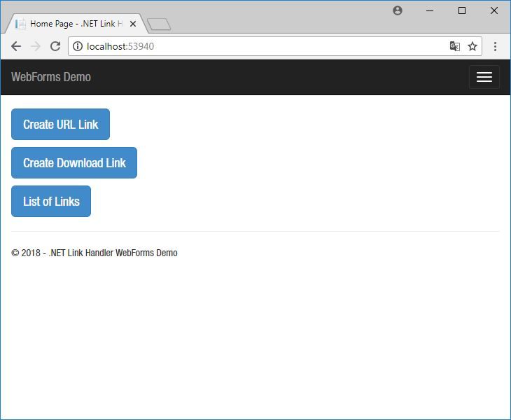The height and width of the screenshot is (420, 511).
Task: Close the browser window
Action: (494, 10)
